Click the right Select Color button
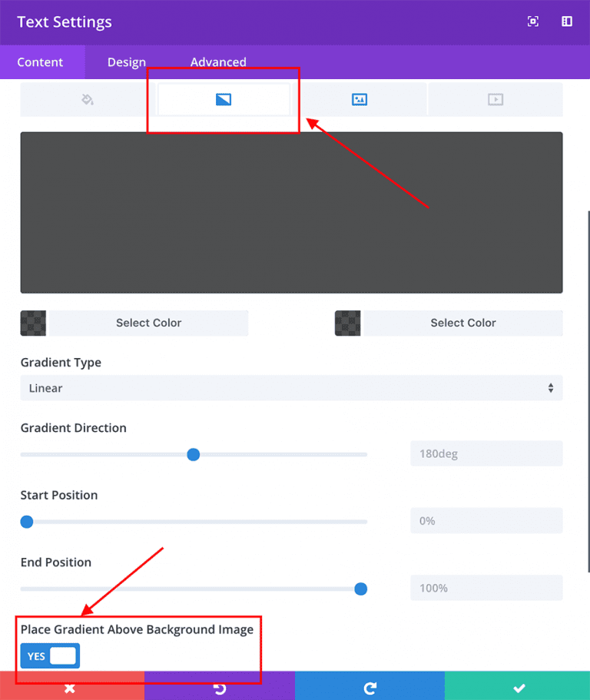Viewport: 590px width, 700px height. pyautogui.click(x=462, y=323)
